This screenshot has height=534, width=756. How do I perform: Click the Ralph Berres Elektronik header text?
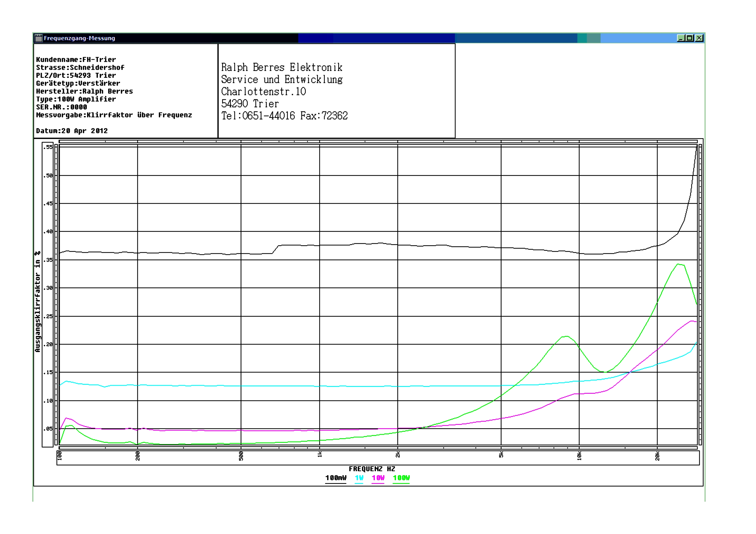coord(281,67)
